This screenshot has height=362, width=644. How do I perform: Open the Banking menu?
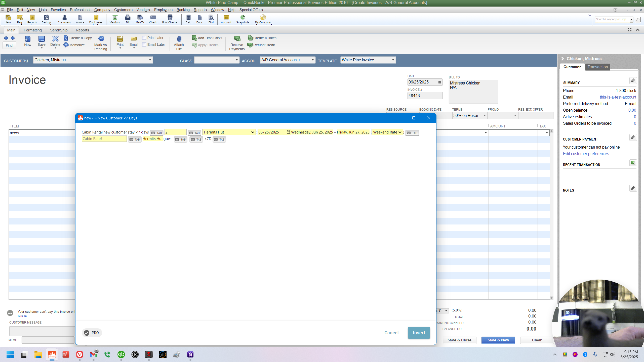(x=183, y=10)
